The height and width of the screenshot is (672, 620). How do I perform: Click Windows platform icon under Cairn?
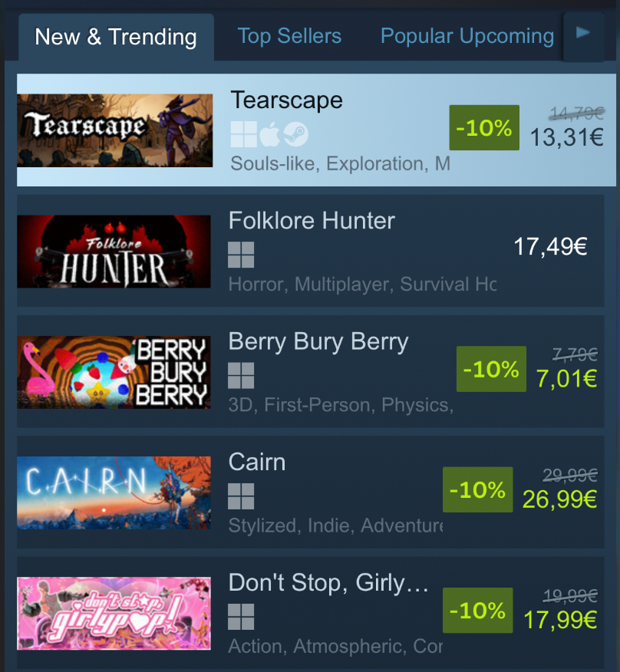241,496
